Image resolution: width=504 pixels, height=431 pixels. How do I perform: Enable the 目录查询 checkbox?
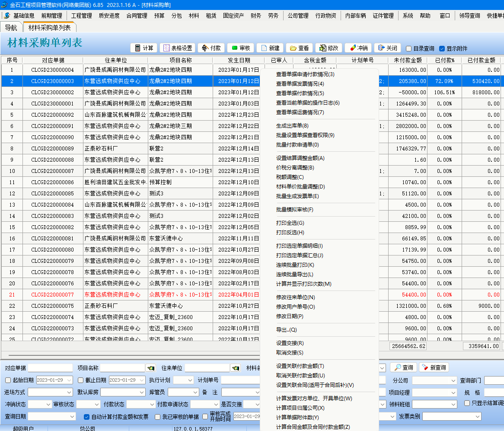pos(408,49)
